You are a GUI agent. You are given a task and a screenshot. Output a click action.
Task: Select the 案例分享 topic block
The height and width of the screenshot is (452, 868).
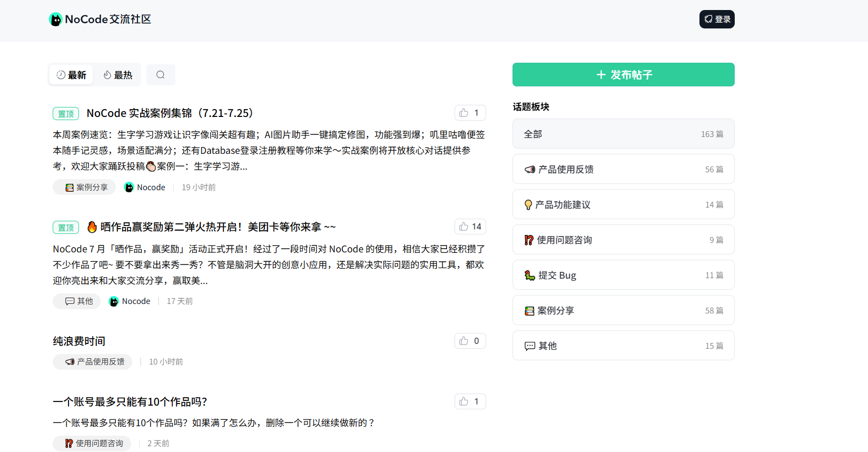624,310
